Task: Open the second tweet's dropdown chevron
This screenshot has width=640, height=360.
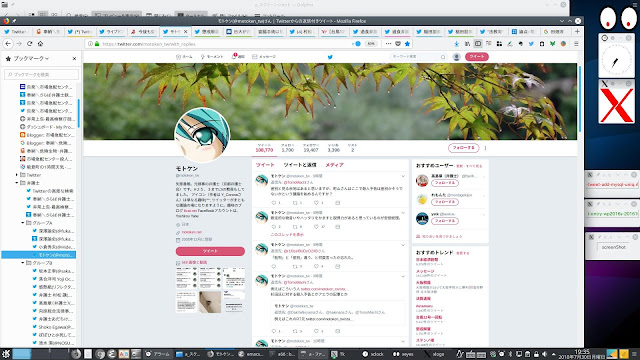Action: tap(403, 213)
